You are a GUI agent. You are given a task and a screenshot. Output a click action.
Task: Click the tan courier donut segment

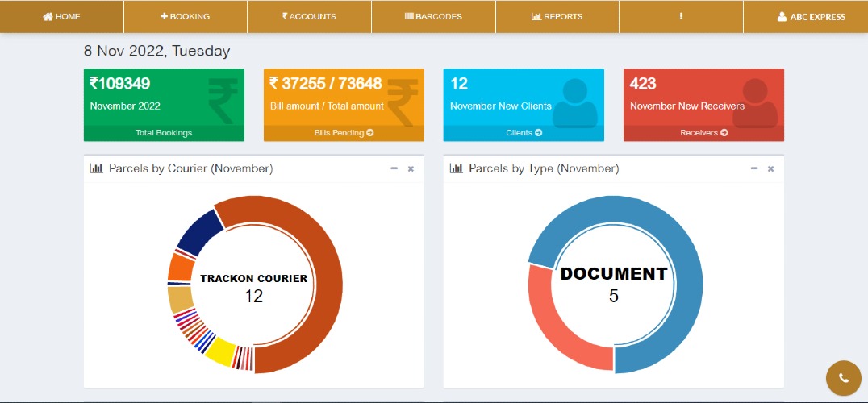point(181,300)
